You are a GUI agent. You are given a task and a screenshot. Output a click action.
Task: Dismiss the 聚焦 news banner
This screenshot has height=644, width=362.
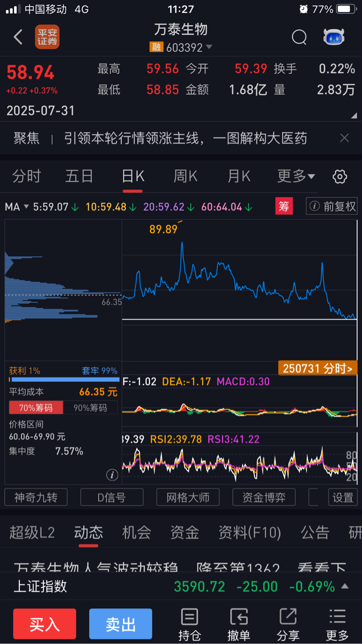(345, 138)
